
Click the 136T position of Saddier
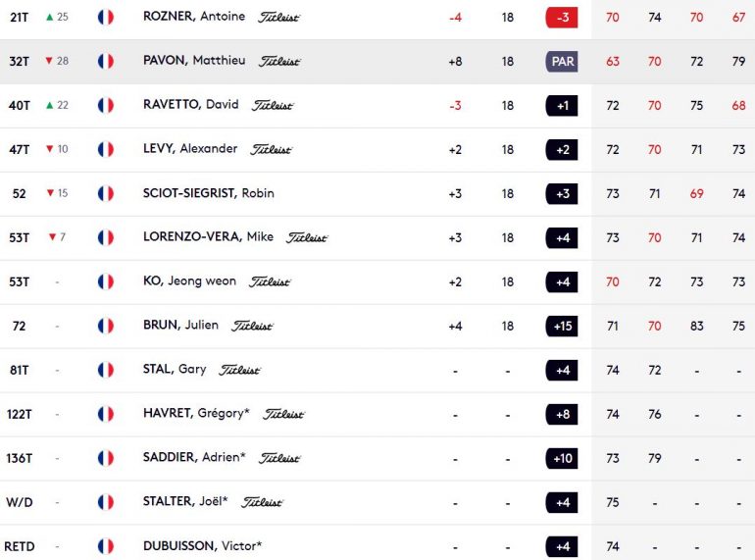tap(20, 458)
